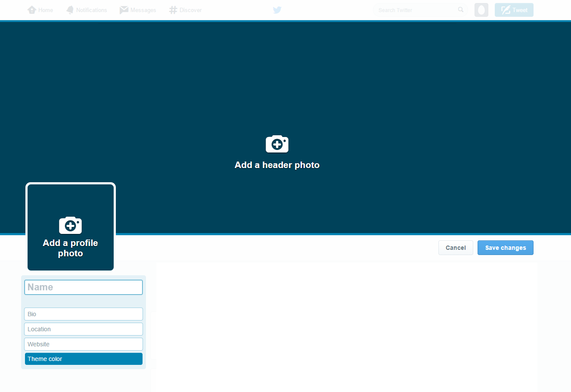The image size is (571, 392).
Task: Compose a new Tweet
Action: click(x=514, y=10)
